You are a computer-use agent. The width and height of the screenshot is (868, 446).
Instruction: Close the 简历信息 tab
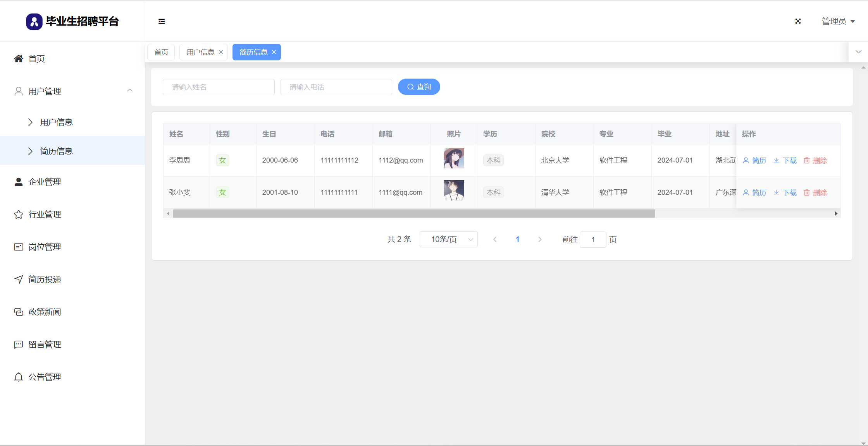274,52
